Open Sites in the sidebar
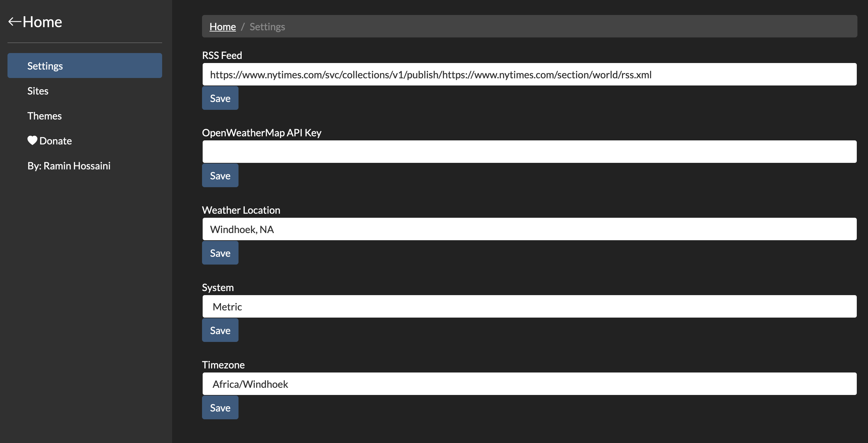868x443 pixels. (84, 91)
